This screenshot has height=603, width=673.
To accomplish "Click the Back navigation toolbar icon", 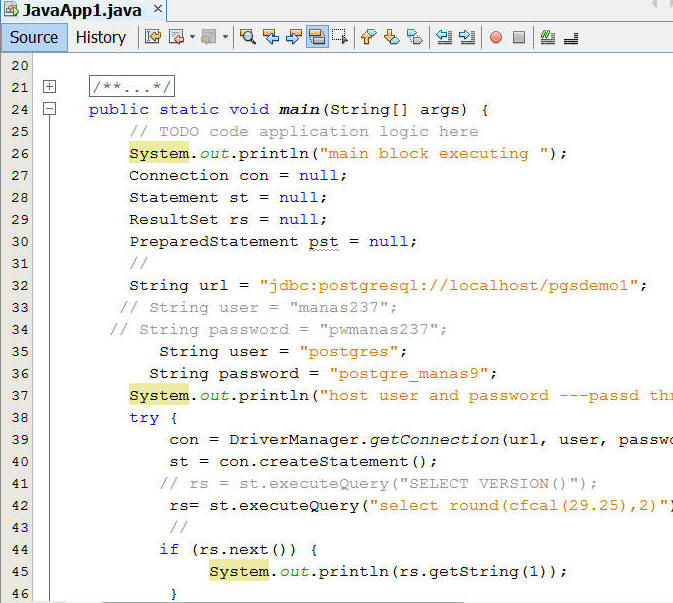I will click(x=176, y=37).
